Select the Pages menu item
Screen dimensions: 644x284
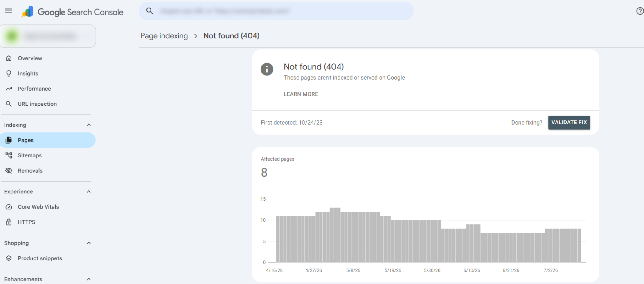pyautogui.click(x=48, y=140)
